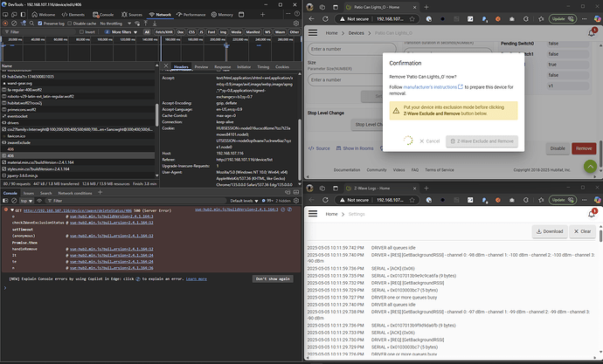
Task: Select the WS request type filter
Action: pyautogui.click(x=267, y=32)
